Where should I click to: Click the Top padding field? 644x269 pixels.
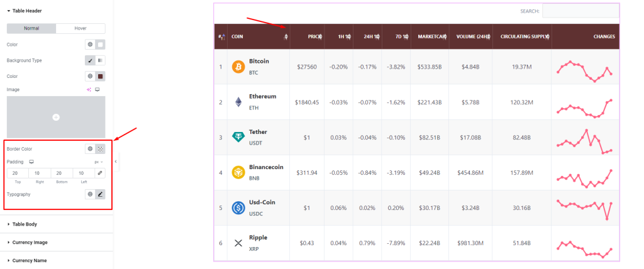18,173
